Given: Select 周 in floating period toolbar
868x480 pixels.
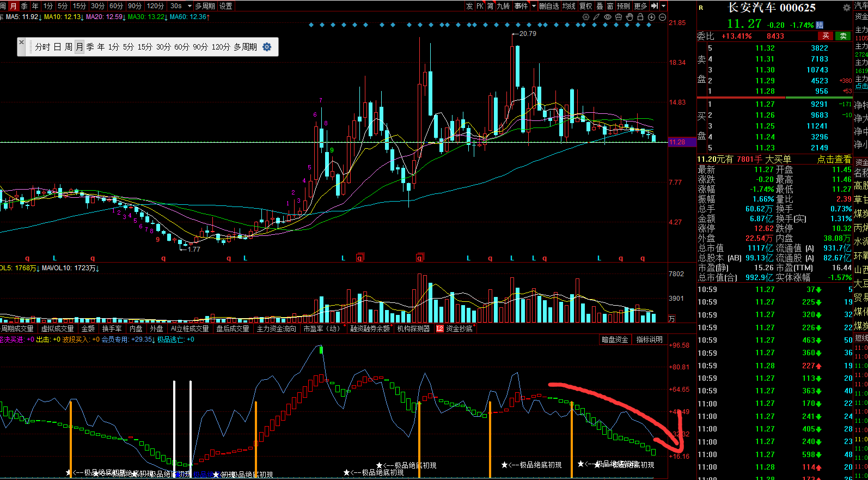Looking at the screenshot, I should click(x=69, y=47).
